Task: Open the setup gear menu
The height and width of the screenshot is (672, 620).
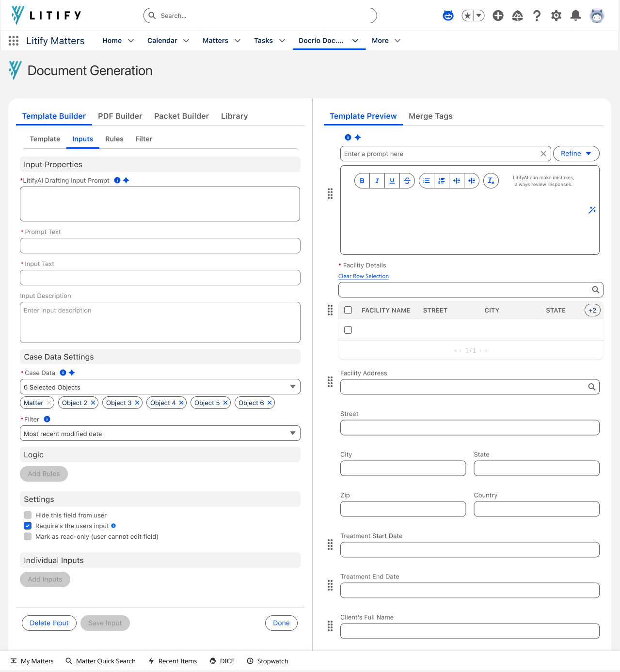Action: click(x=556, y=16)
